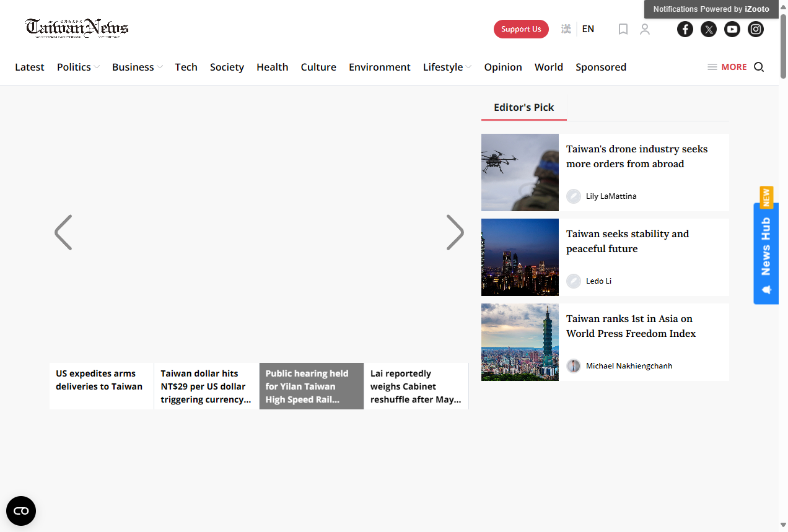Open the Facebook social icon

tap(685, 29)
